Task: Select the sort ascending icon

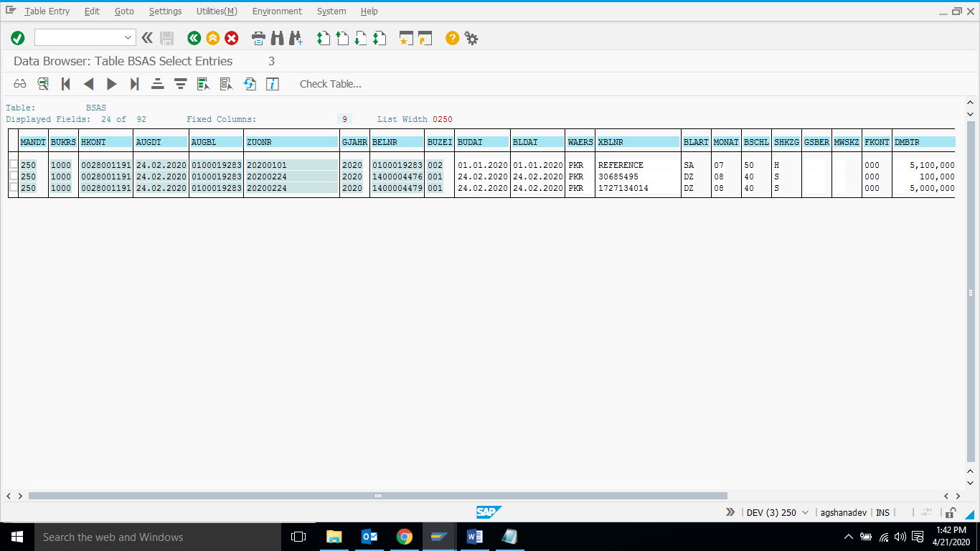Action: [157, 84]
